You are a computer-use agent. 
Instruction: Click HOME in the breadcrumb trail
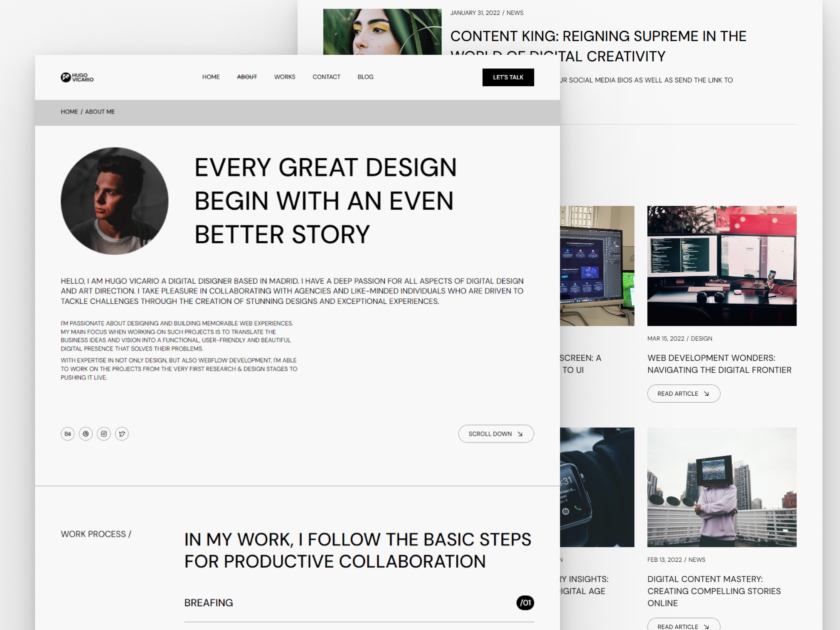69,112
